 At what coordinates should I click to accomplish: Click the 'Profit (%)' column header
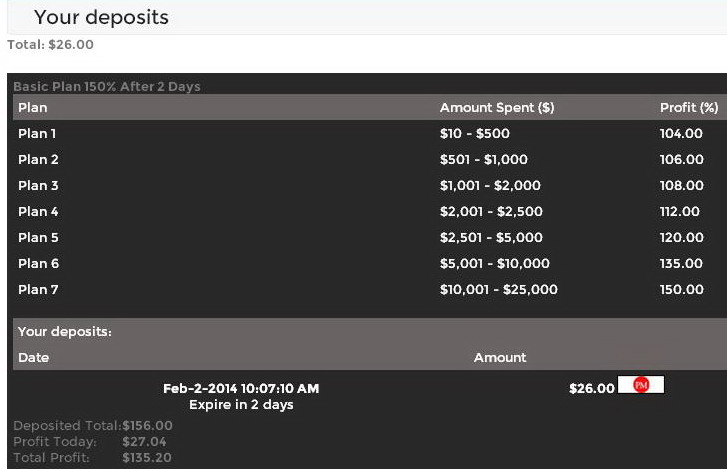689,107
